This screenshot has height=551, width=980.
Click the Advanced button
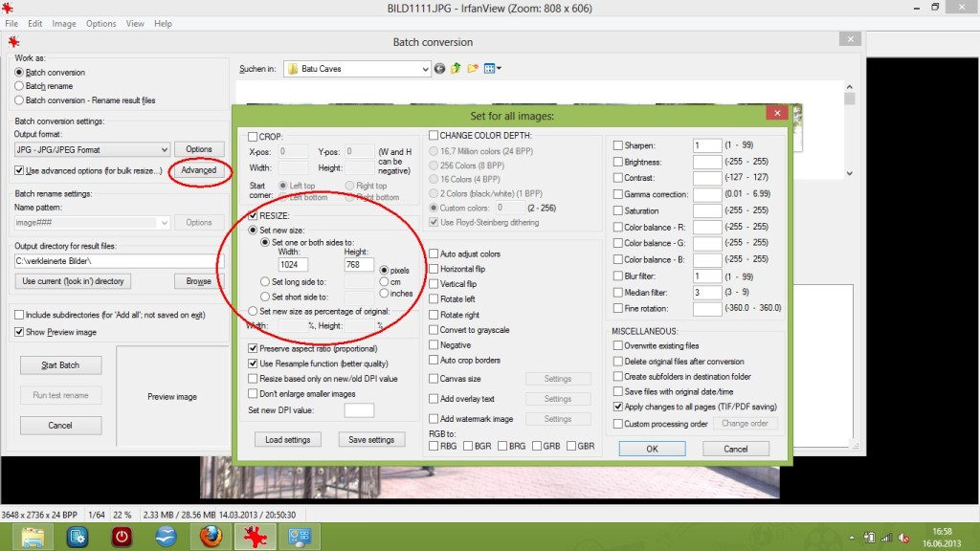(x=199, y=170)
